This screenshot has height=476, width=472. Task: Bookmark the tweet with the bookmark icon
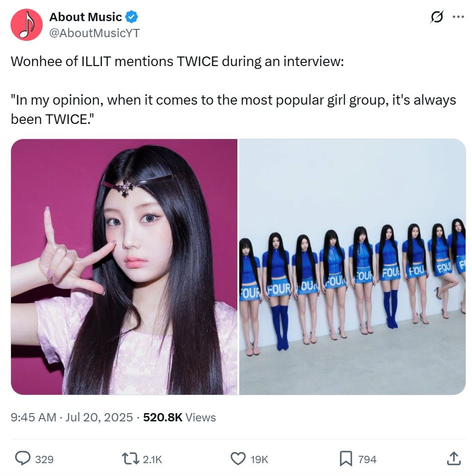coord(346,459)
